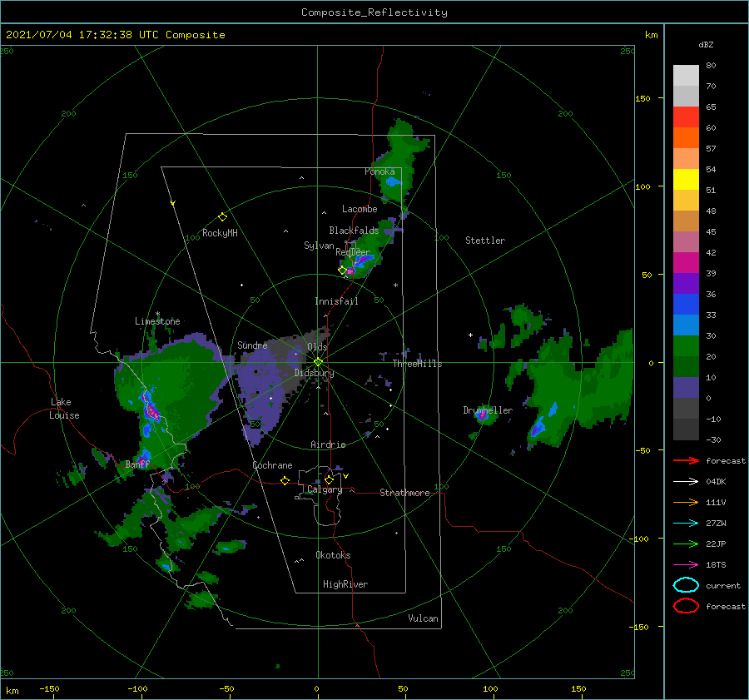The height and width of the screenshot is (700, 749).
Task: Click the red 'forecast' ellipse icon
Action: point(686,606)
